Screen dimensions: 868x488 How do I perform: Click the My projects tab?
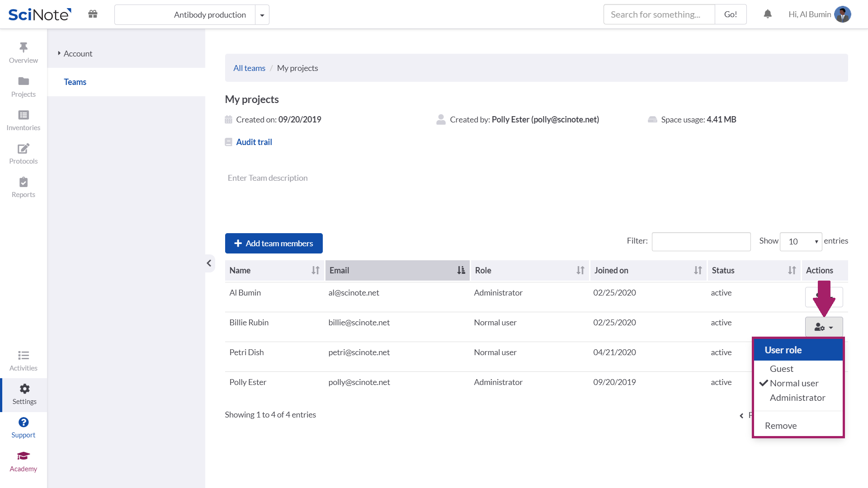click(x=298, y=67)
